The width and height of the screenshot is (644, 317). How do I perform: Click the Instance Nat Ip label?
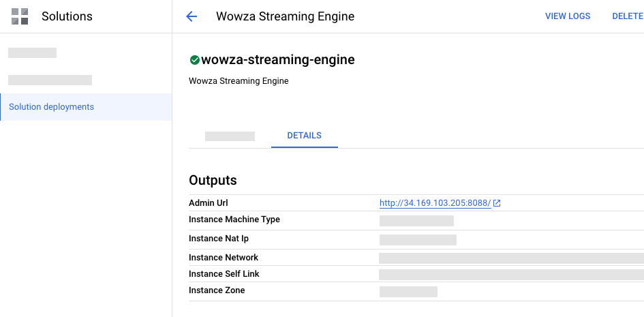point(219,238)
